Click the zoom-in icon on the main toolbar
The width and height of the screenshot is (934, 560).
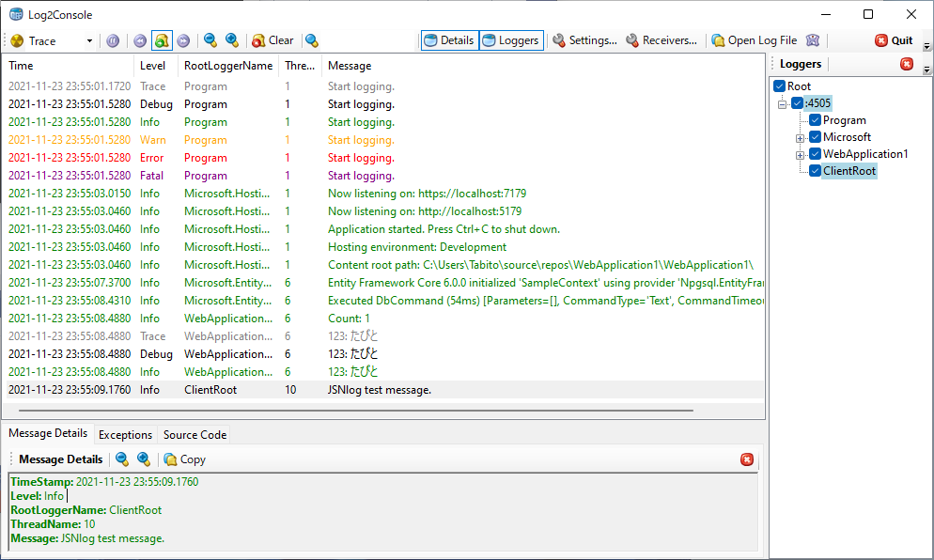(231, 40)
